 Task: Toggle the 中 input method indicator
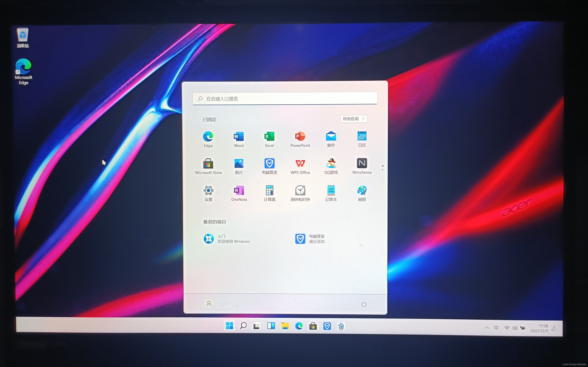pos(496,328)
